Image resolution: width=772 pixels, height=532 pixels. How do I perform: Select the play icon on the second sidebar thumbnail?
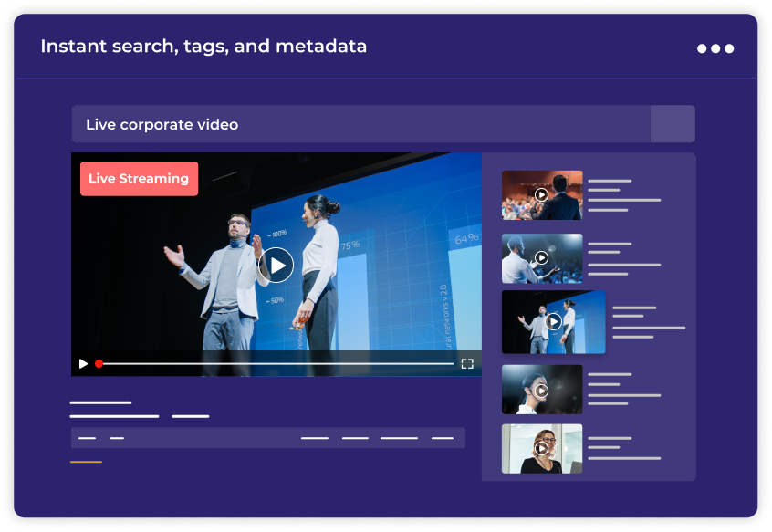click(541, 258)
